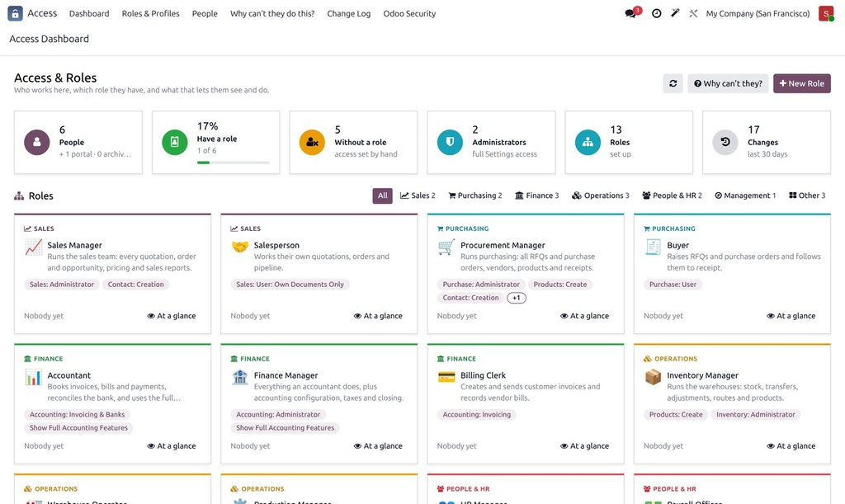Click the Finance Manager role name
Viewport: 845px width, 504px height.
[x=286, y=375]
